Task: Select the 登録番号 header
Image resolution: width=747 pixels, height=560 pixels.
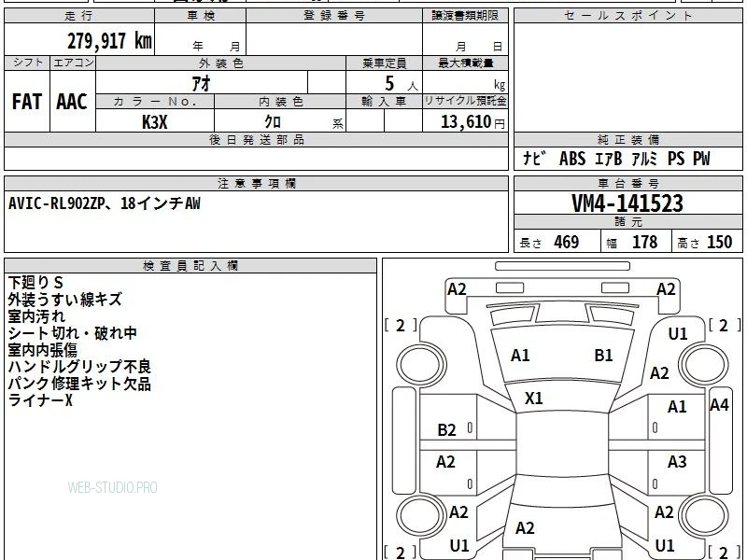Action: click(x=334, y=16)
